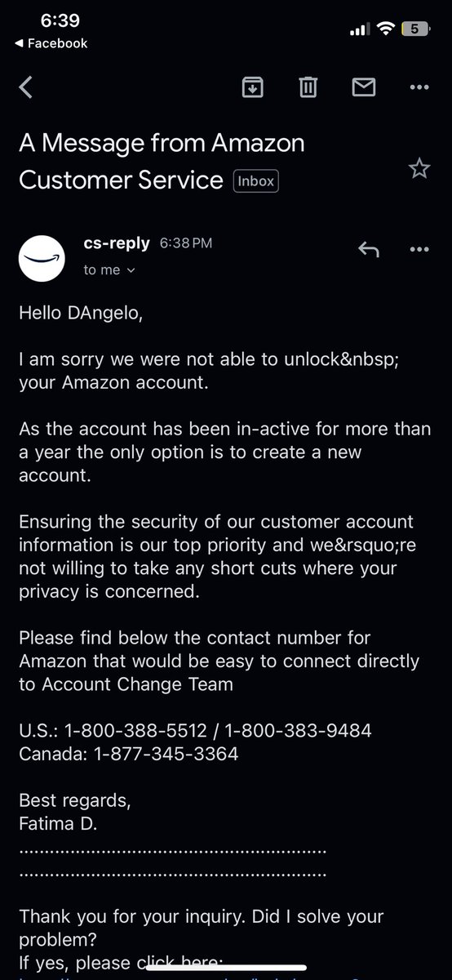Reply using the reply arrow
The width and height of the screenshot is (452, 980).
[369, 250]
